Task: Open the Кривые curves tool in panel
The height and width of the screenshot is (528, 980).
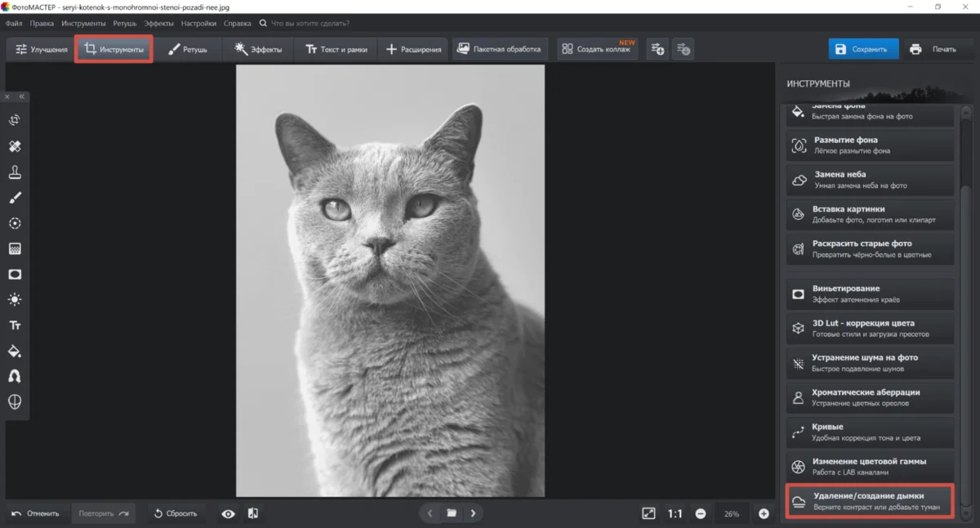Action: point(870,432)
